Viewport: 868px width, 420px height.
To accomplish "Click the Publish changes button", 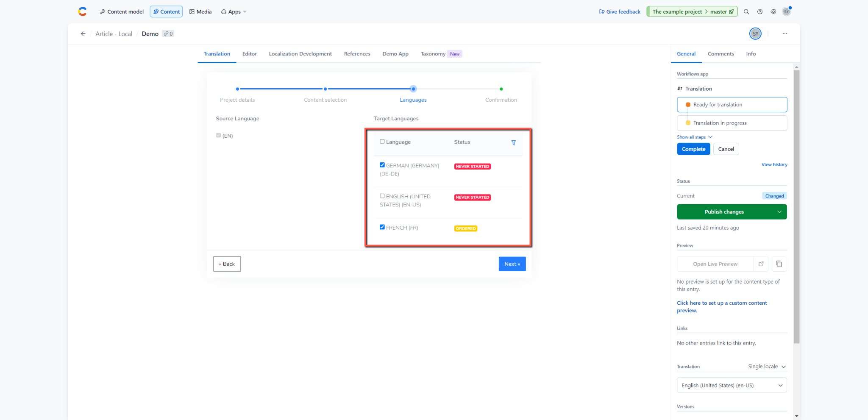I will click(724, 212).
